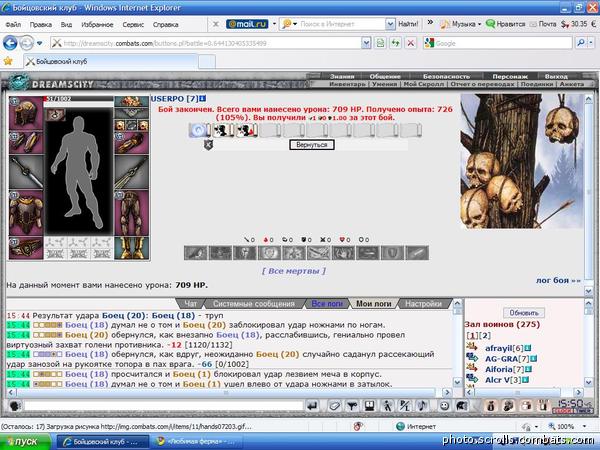Open the Файл browser menu

click(13, 24)
